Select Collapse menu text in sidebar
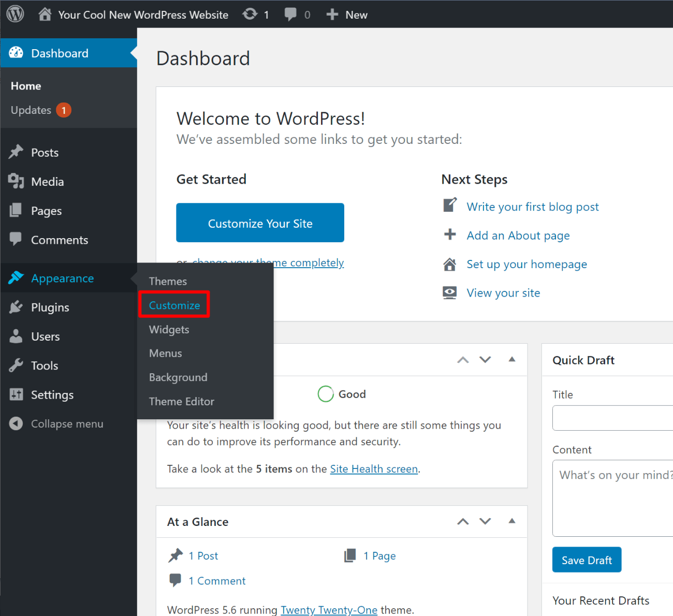673x616 pixels. click(x=67, y=423)
